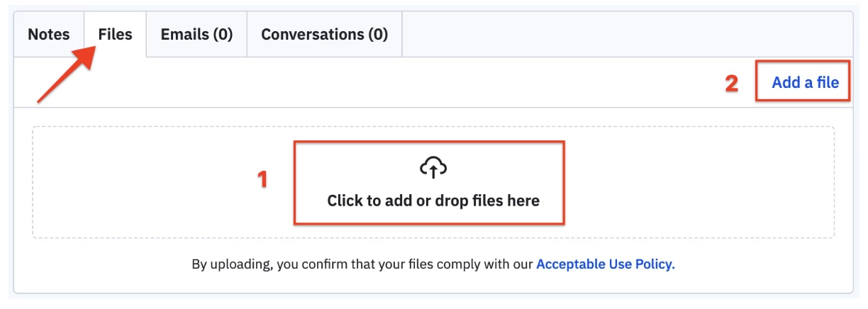Open the Notes tab
The image size is (868, 309).
[x=49, y=34]
